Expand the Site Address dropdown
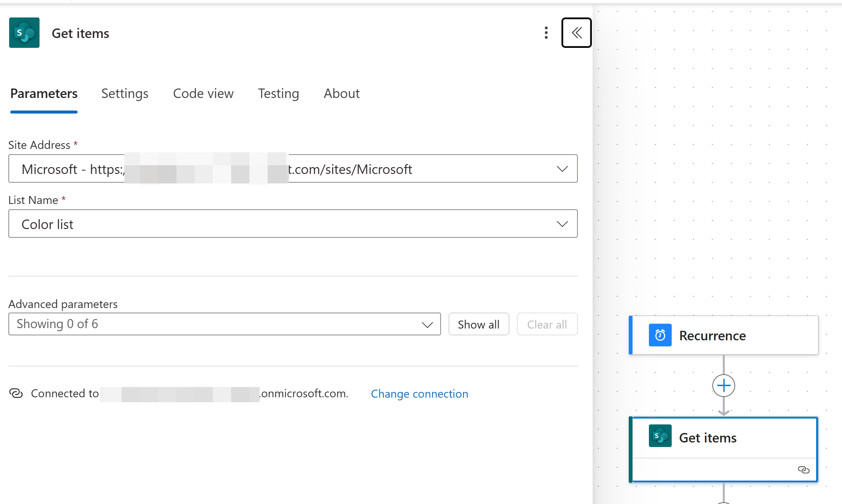This screenshot has width=842, height=504. 562,169
